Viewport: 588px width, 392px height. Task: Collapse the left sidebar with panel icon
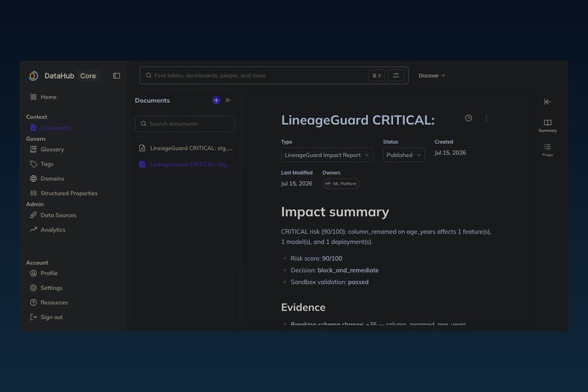[117, 76]
